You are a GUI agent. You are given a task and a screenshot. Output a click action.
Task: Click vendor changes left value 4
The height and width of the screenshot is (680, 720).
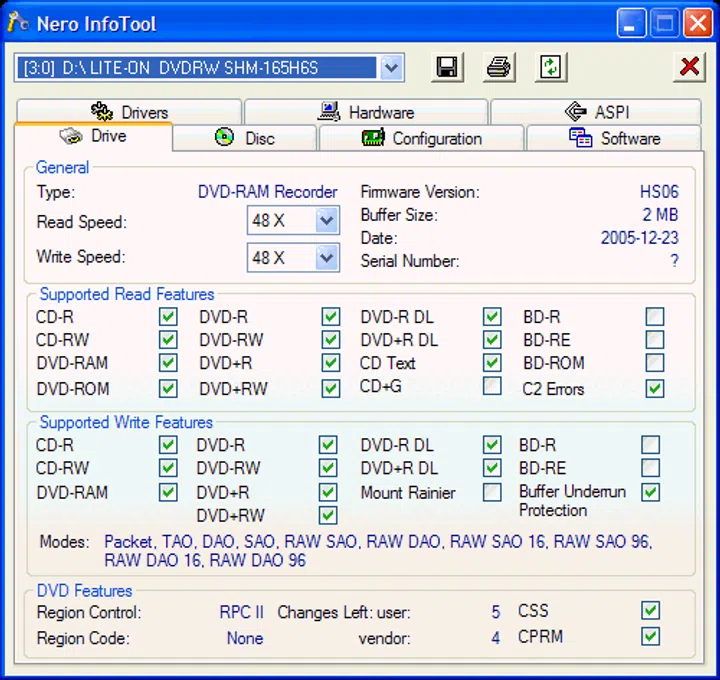(x=495, y=638)
